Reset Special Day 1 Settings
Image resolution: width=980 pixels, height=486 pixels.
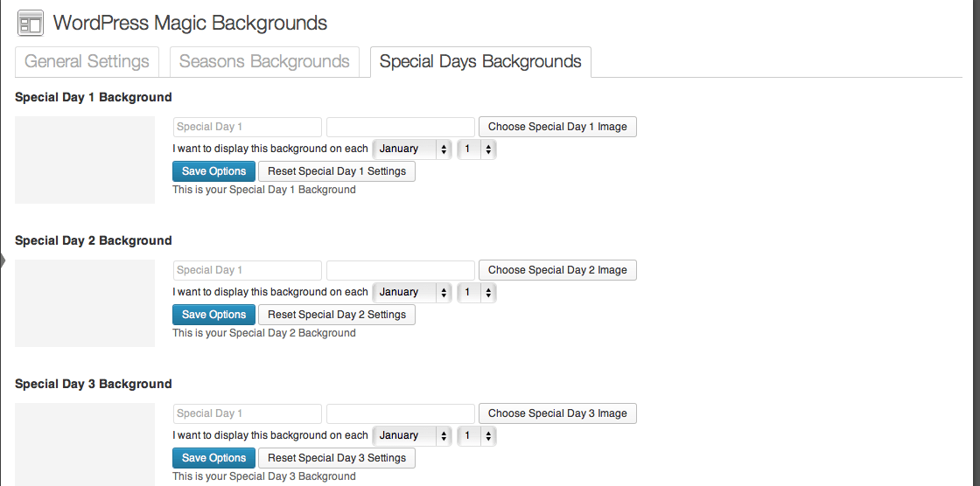tap(337, 171)
